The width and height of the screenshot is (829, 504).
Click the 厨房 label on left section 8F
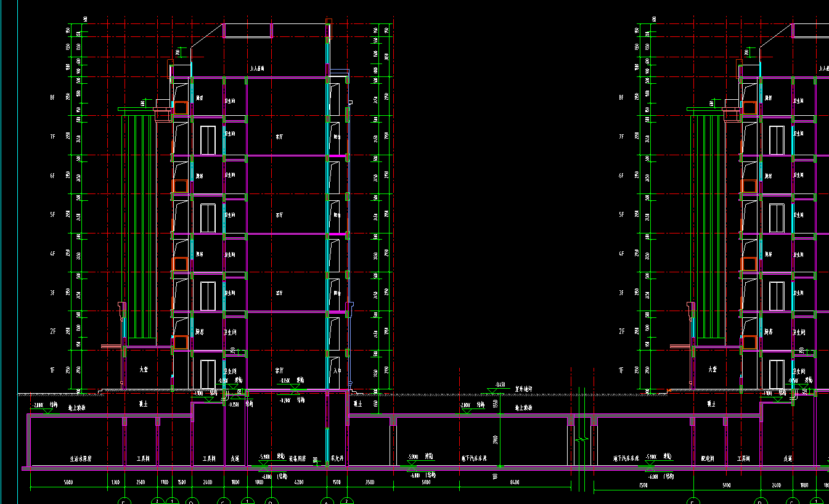click(x=200, y=97)
